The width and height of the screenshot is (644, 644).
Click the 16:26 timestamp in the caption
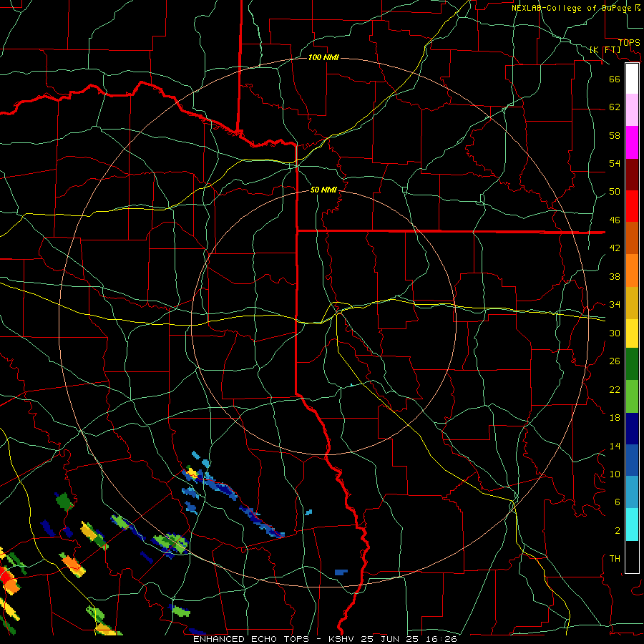[441, 639]
